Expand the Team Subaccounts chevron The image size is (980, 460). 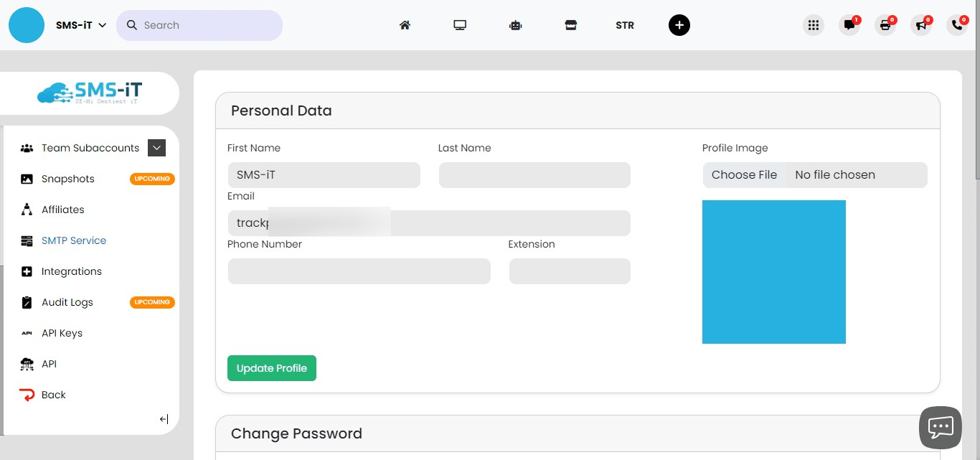[x=156, y=148]
